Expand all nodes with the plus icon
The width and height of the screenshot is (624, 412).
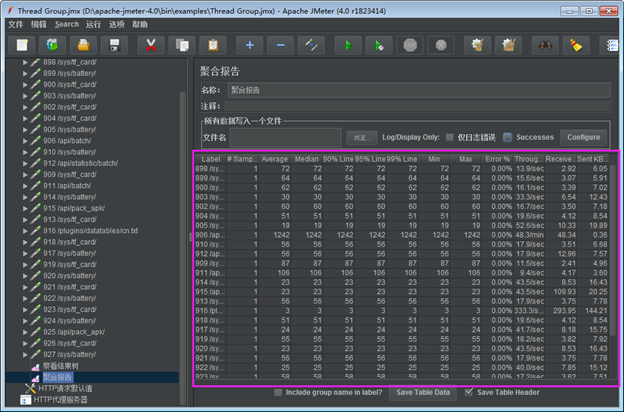pyautogui.click(x=250, y=45)
